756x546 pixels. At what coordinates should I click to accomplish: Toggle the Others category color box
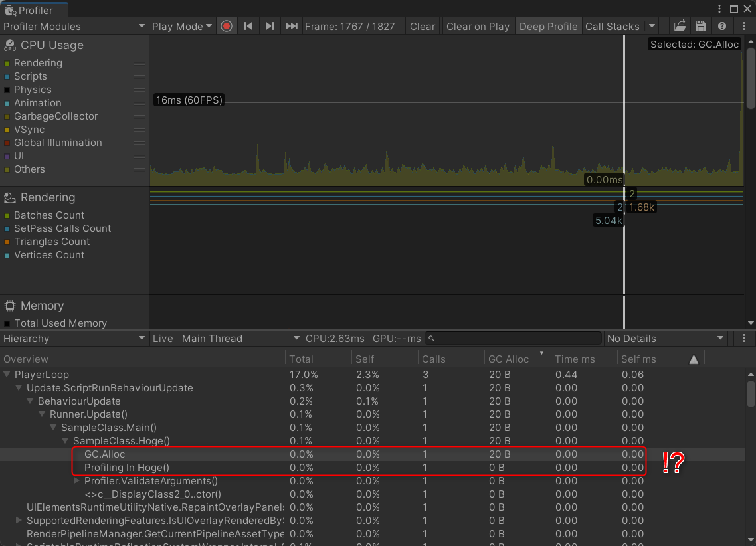[x=7, y=169]
